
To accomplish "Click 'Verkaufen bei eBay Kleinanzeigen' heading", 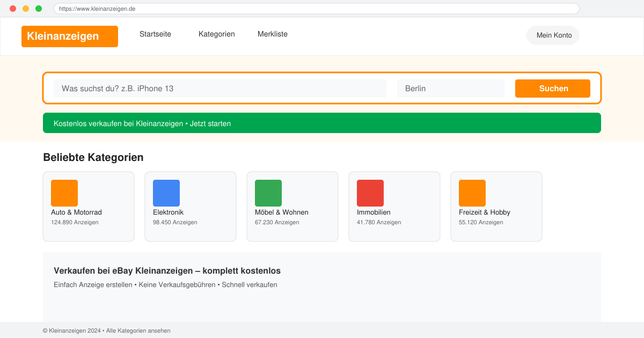I will [167, 271].
